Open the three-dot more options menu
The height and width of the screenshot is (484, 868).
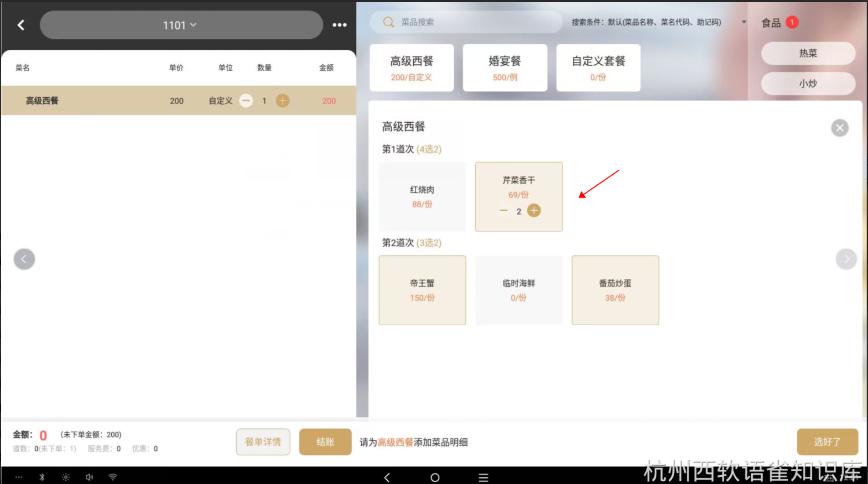pos(339,25)
